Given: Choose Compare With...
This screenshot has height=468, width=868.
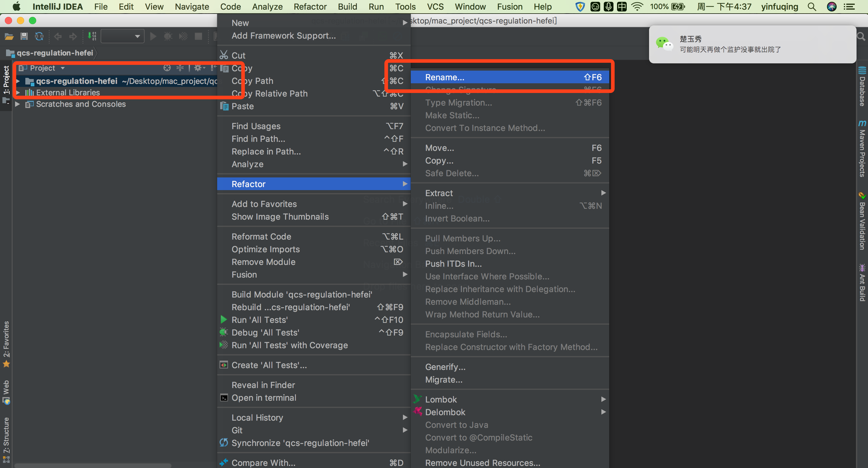Looking at the screenshot, I should tap(314, 463).
